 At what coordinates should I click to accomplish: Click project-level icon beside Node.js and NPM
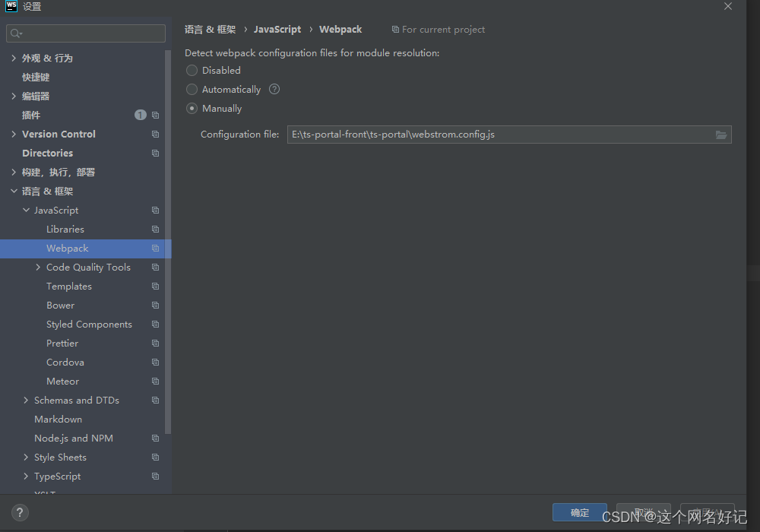(x=155, y=438)
